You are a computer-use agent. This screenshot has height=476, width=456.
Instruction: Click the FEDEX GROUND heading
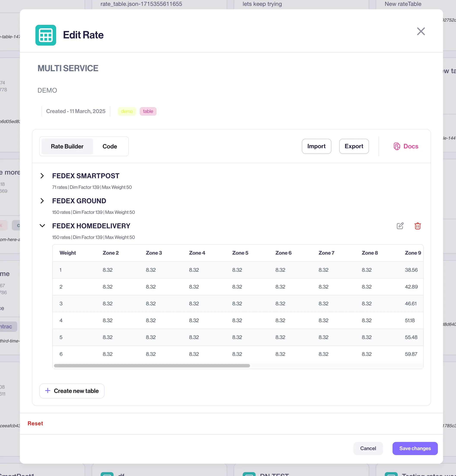pyautogui.click(x=79, y=201)
